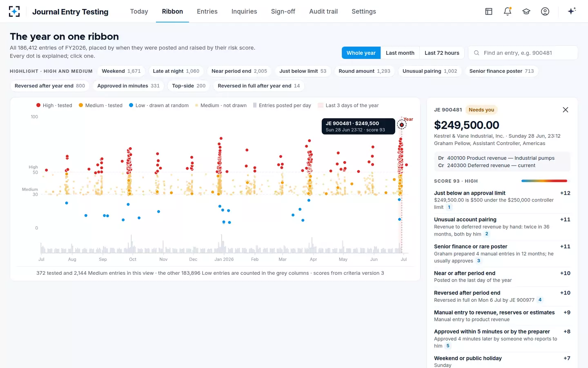Click the High tested legend item
Screen dimensions: 588x368
[x=54, y=105]
